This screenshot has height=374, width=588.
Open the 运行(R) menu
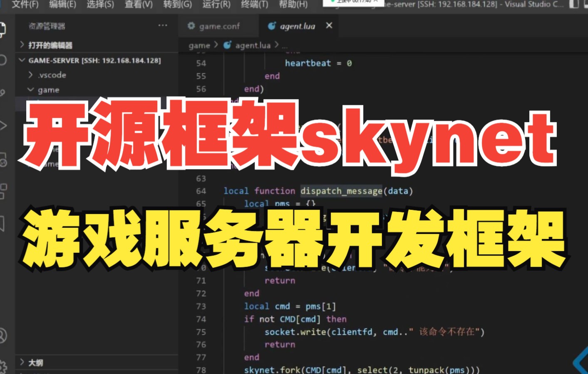(x=216, y=5)
